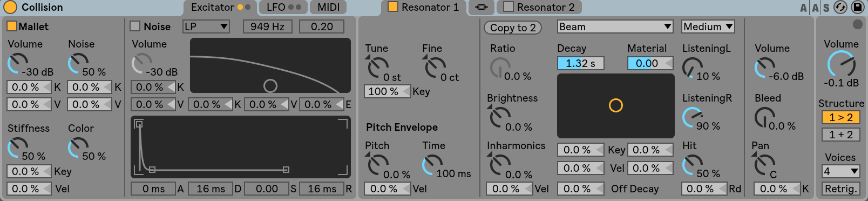Disable the Mallet section toggle
Image resolution: width=868 pixels, height=201 pixels.
click(12, 26)
